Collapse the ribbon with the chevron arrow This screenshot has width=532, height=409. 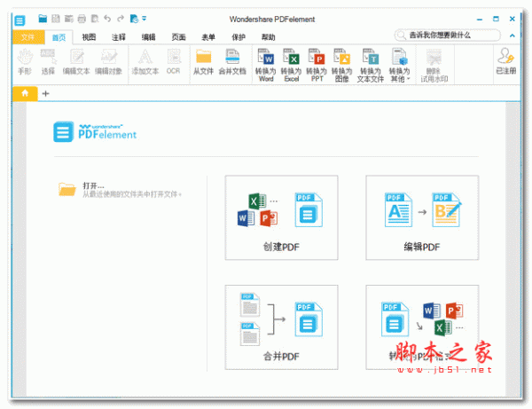[x=512, y=35]
